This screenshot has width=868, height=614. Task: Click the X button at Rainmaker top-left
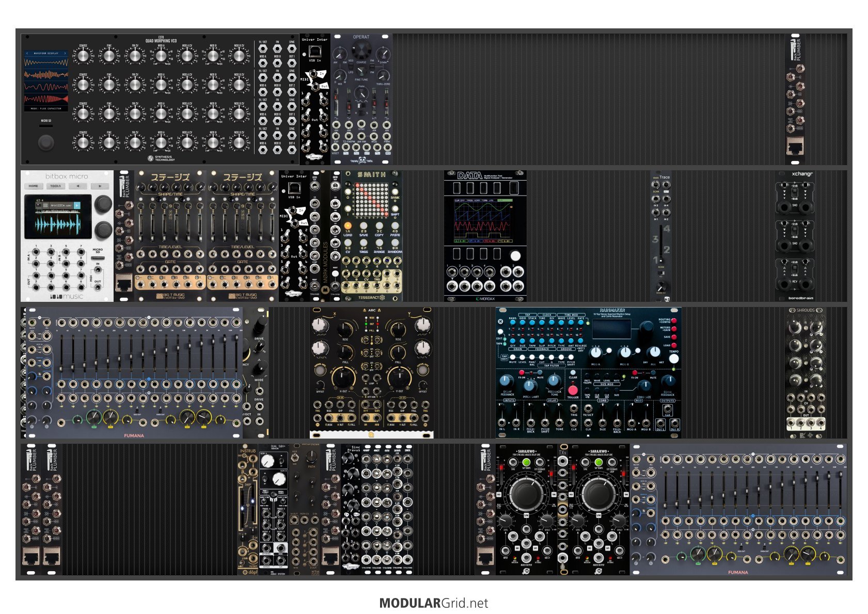click(x=500, y=321)
